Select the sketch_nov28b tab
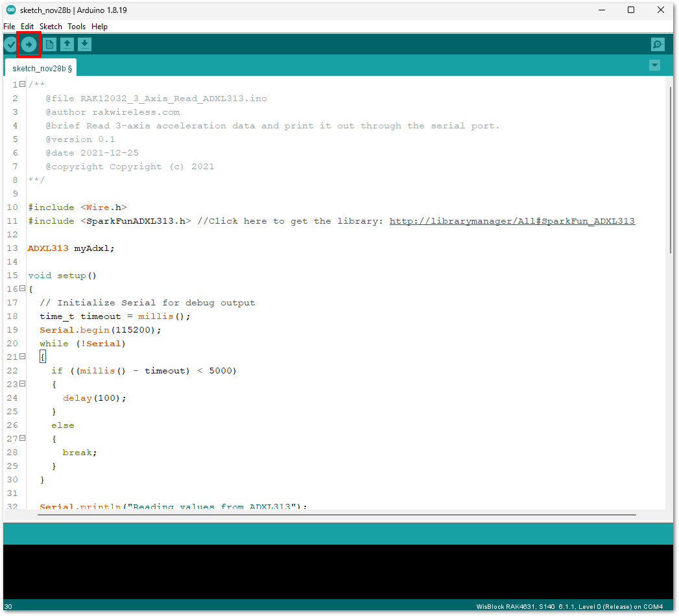This screenshot has height=616, width=679. point(41,68)
